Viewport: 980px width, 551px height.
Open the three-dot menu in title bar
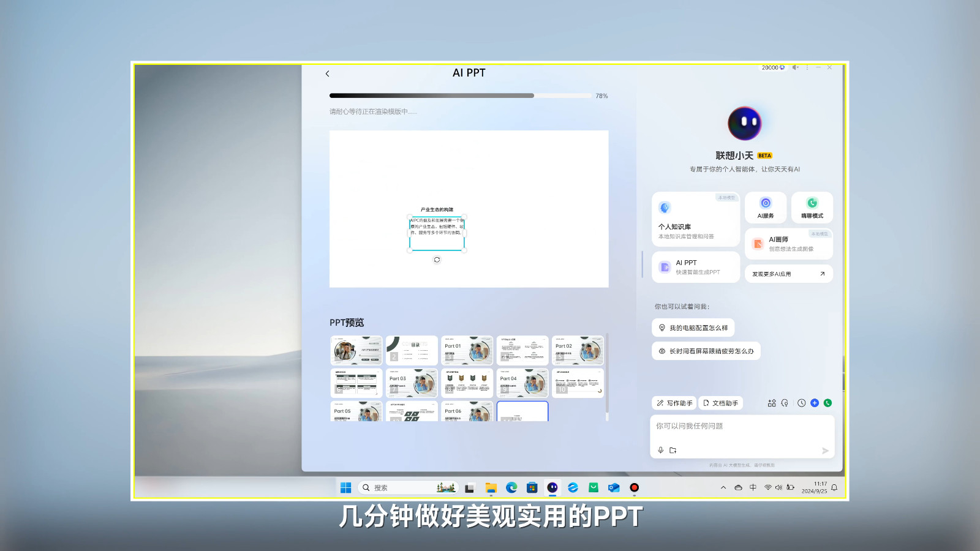click(x=807, y=67)
